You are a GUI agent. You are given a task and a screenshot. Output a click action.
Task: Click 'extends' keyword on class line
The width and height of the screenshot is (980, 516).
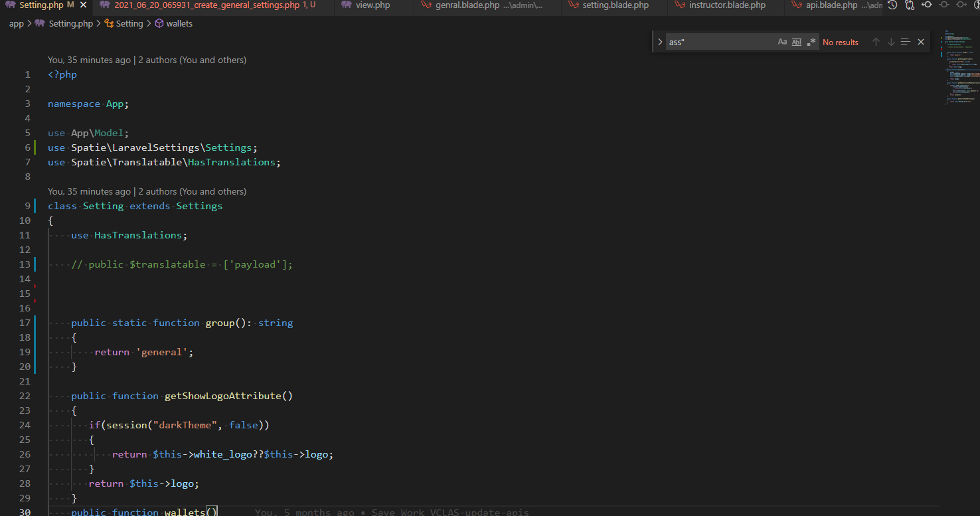(150, 206)
